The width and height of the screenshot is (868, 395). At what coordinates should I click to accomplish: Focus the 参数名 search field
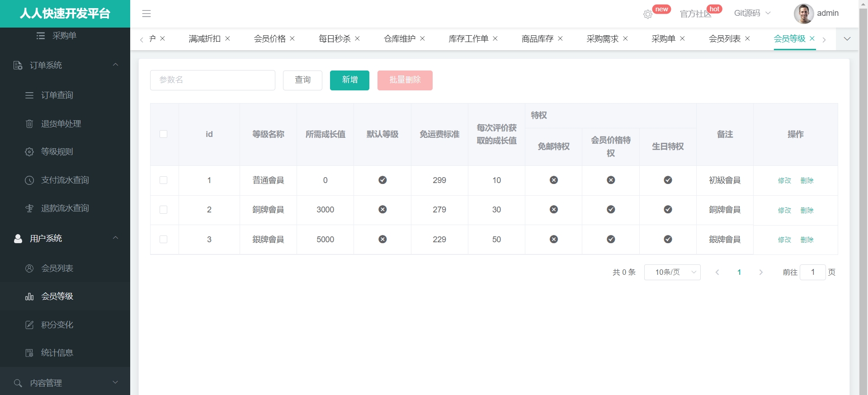212,80
